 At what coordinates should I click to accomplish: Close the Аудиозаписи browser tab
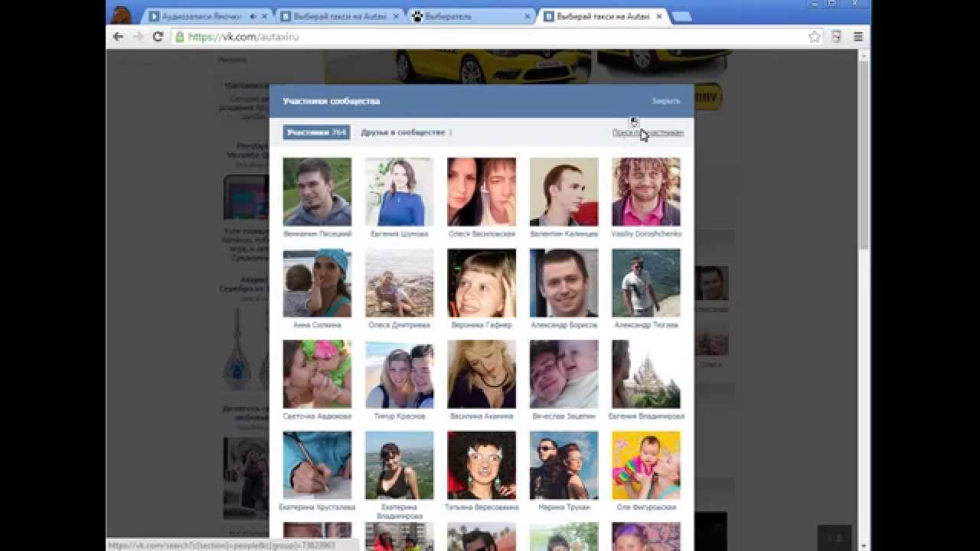click(265, 16)
